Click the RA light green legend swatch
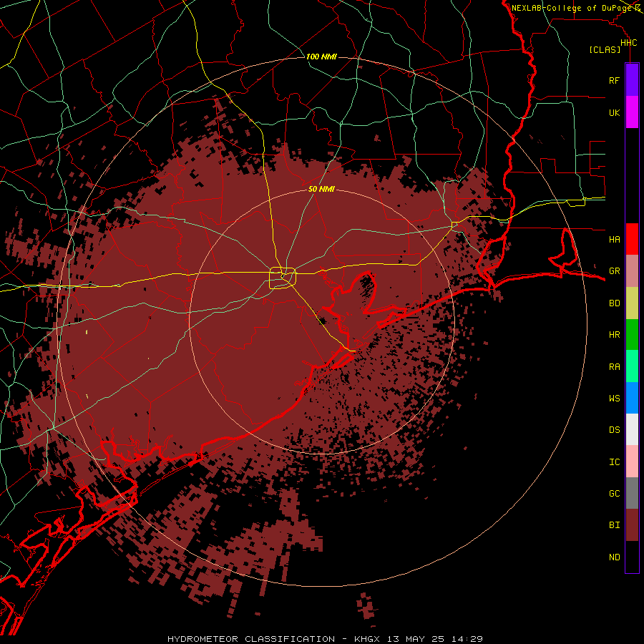 tap(632, 366)
